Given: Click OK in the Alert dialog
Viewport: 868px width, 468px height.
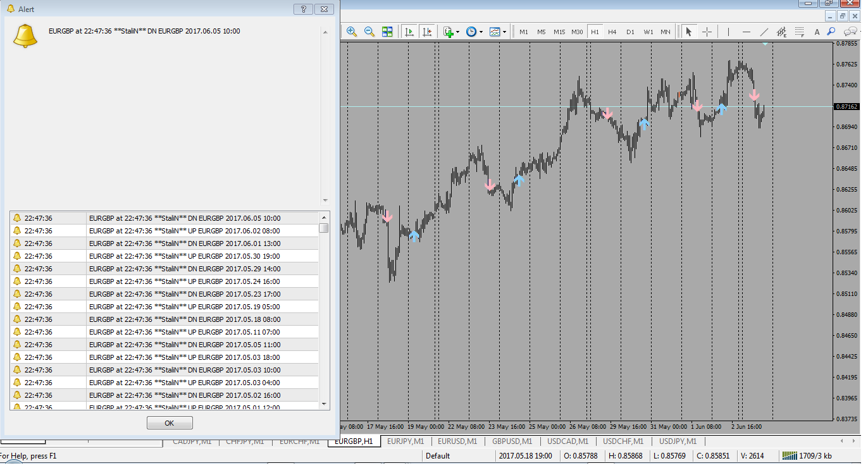Looking at the screenshot, I should coord(170,423).
